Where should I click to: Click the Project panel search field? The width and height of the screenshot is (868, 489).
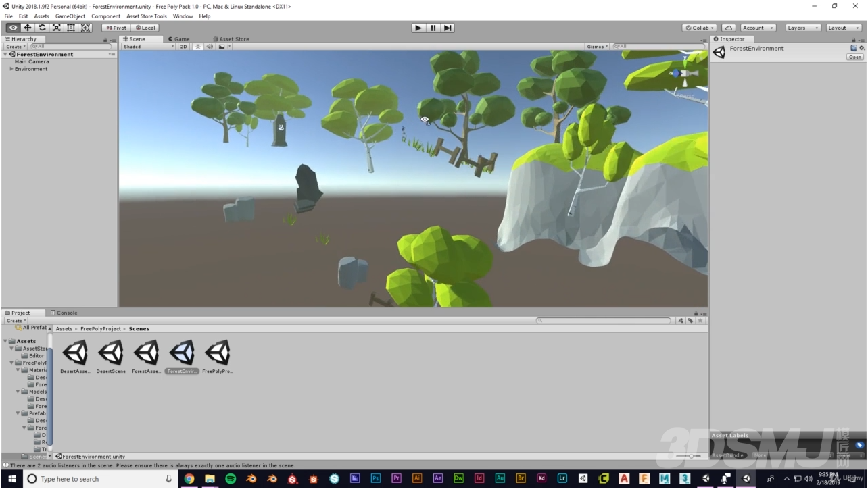coord(604,321)
